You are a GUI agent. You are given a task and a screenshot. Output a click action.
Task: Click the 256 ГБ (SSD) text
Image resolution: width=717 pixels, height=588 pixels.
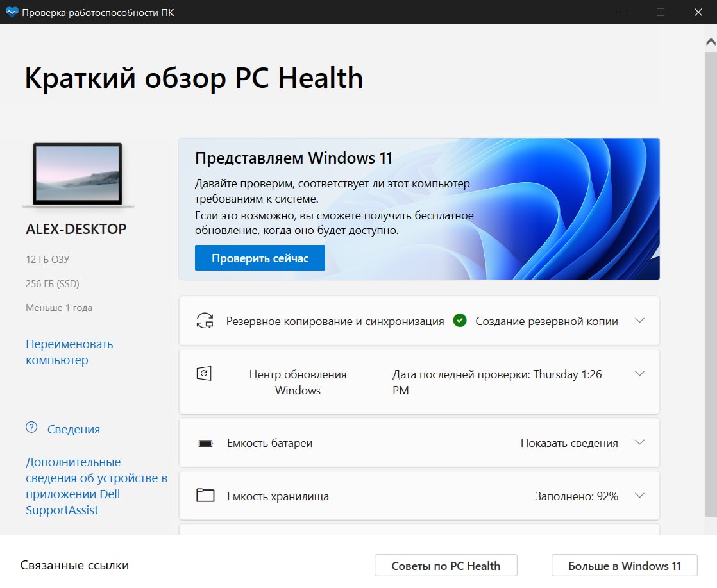tap(53, 283)
